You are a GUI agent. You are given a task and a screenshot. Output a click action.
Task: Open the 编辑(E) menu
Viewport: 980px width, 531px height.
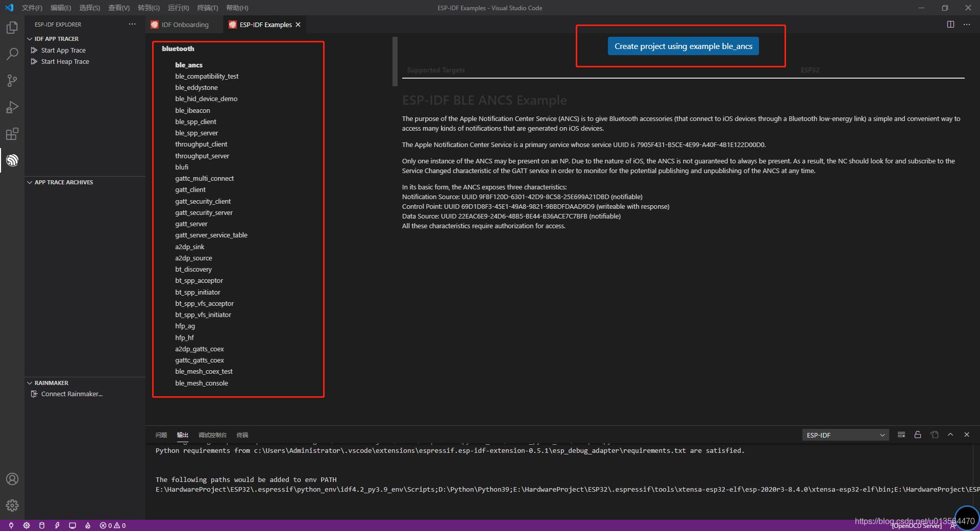point(61,8)
